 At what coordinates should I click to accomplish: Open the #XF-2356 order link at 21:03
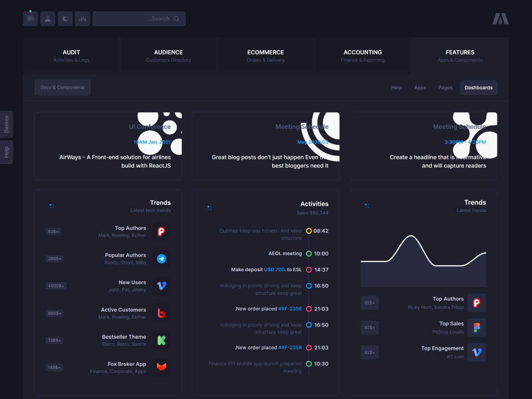tap(290, 309)
